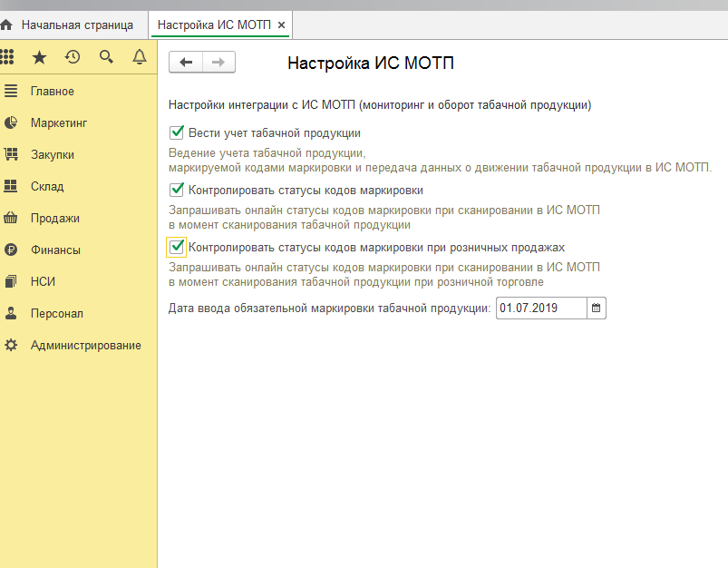Switch to "Начальная страница" tab
This screenshot has width=728, height=568.
click(77, 24)
